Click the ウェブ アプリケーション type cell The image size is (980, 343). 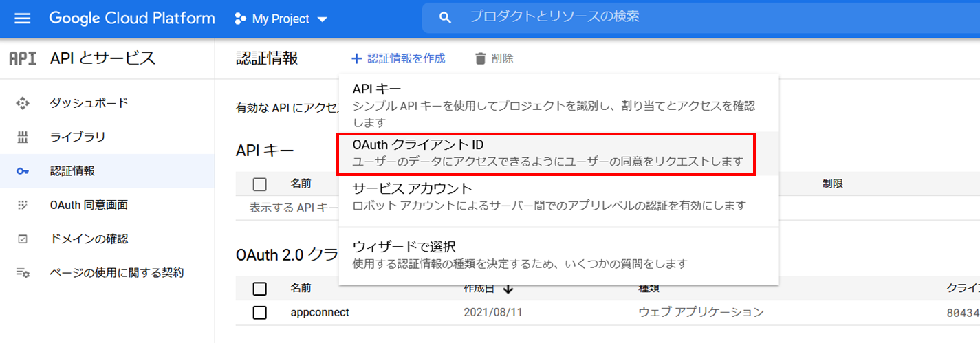point(701,312)
